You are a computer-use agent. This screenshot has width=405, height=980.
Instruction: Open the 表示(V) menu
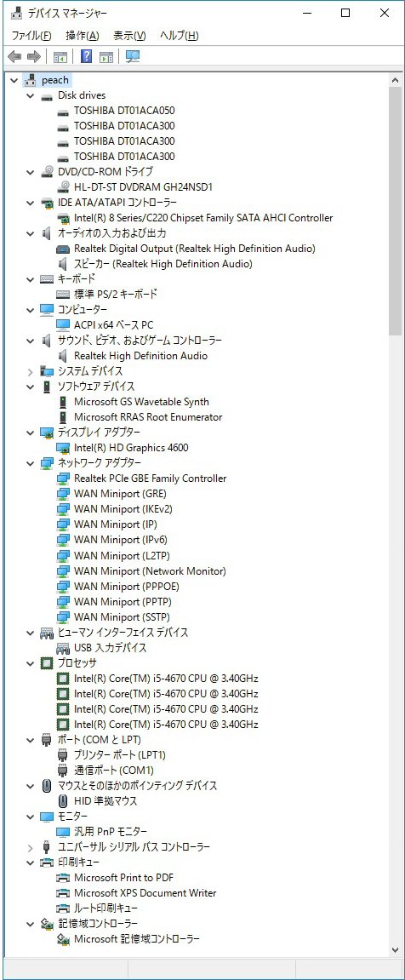pyautogui.click(x=129, y=36)
